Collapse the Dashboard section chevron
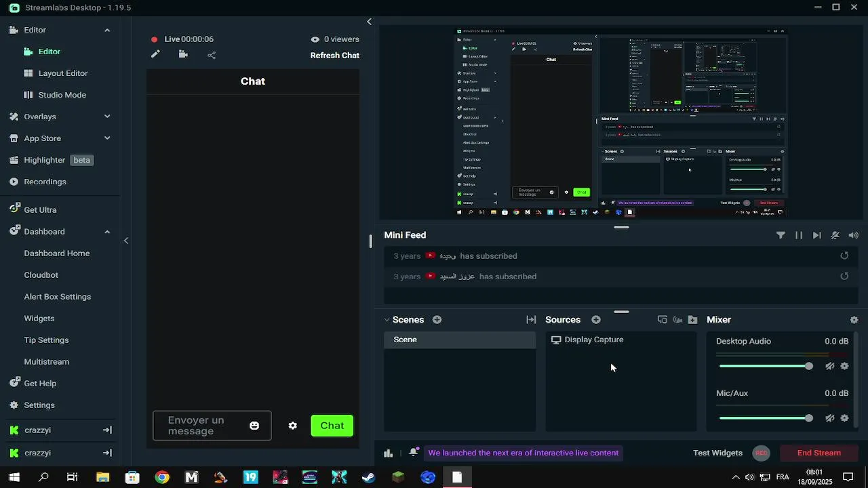The image size is (868, 488). click(x=107, y=232)
